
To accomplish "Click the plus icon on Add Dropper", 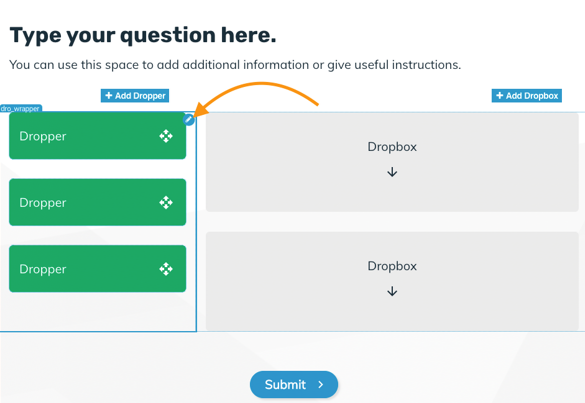I will click(x=109, y=96).
